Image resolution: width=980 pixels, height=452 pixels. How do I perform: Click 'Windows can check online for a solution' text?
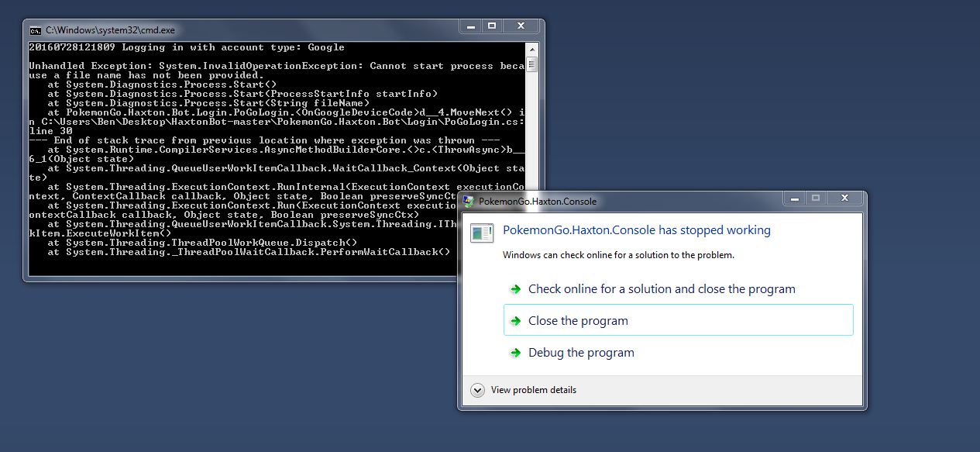[x=618, y=255]
